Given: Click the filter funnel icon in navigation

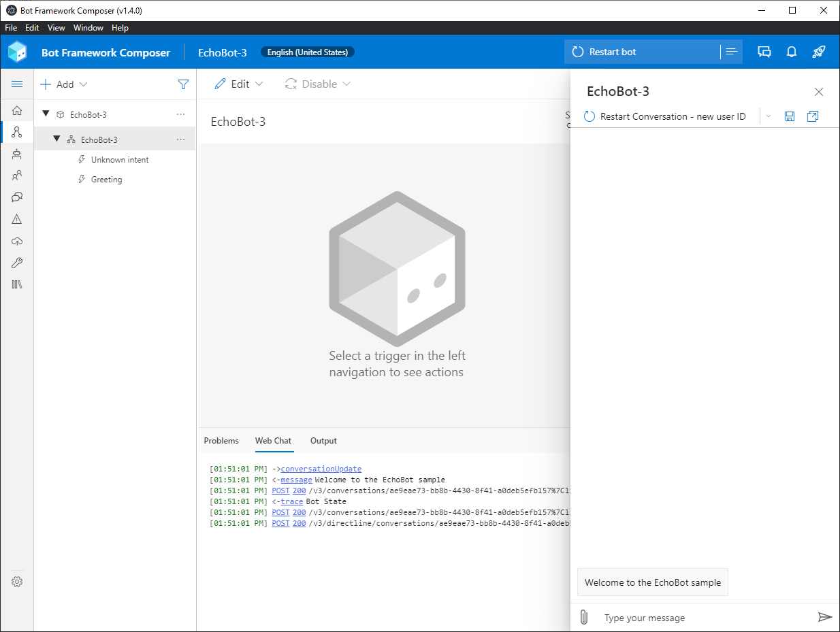Looking at the screenshot, I should tap(183, 84).
